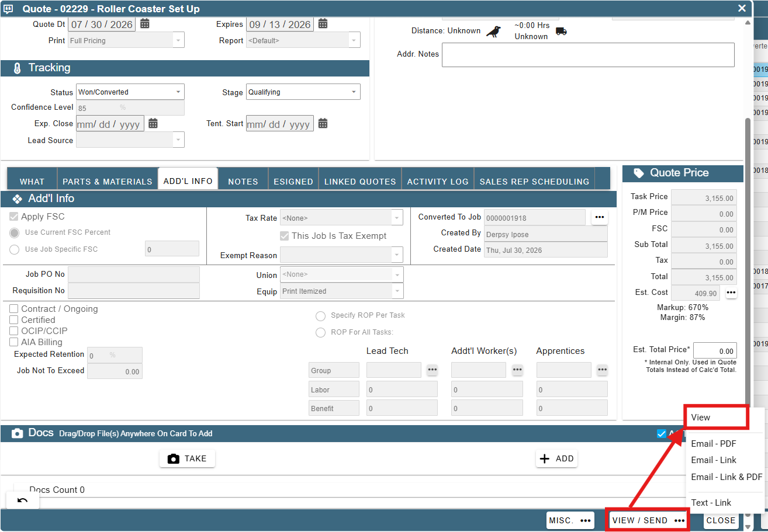Click the truck driving distance icon
The height and width of the screenshot is (532, 768).
point(561,32)
